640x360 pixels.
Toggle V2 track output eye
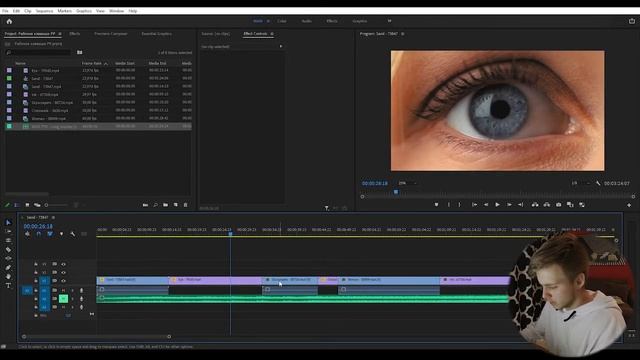pyautogui.click(x=63, y=272)
